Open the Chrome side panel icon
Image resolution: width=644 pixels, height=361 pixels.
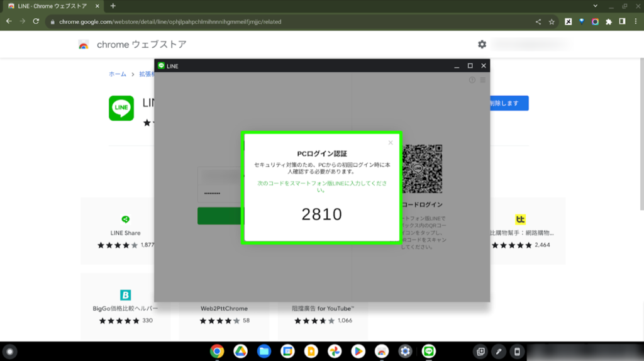point(622,21)
